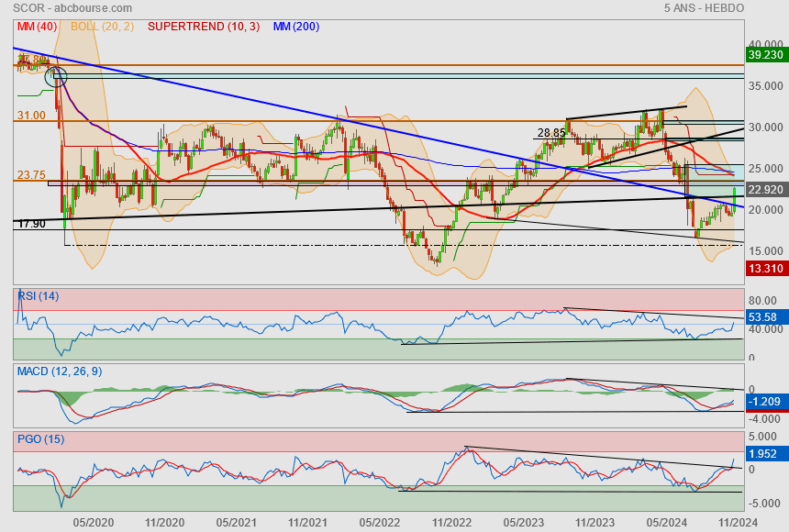The image size is (789, 532).
Task: Click the 05/2023 date axis label
Action: pyautogui.click(x=523, y=523)
